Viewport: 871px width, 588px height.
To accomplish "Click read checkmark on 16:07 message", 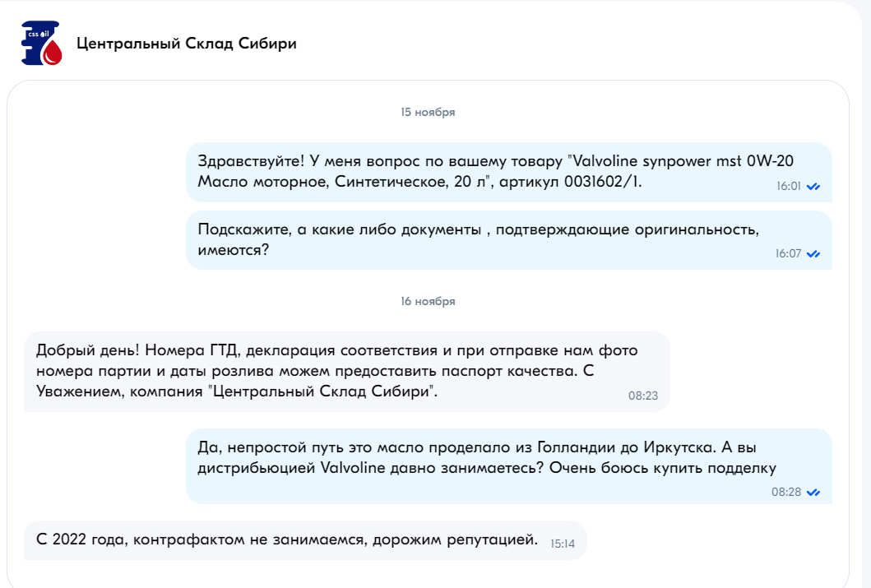I will point(813,254).
